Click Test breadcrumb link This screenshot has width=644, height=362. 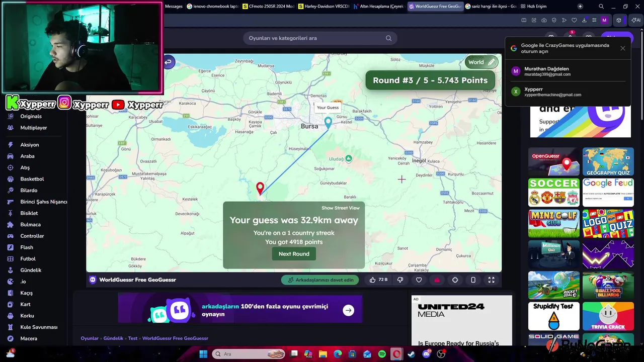(133, 338)
